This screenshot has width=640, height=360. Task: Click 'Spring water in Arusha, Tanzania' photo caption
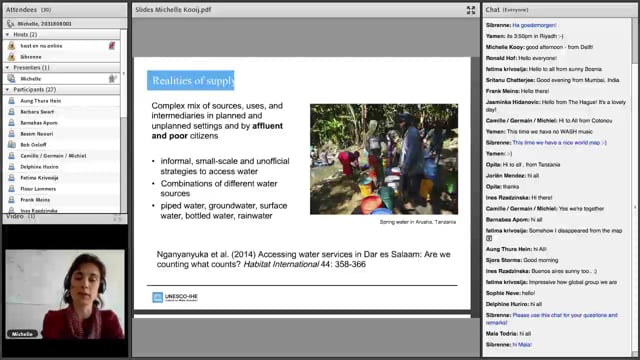418,222
